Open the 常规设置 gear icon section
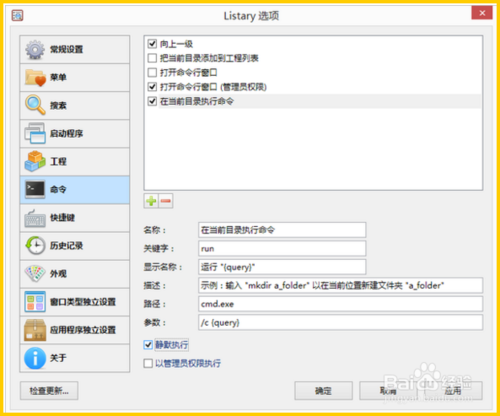 click(35, 50)
